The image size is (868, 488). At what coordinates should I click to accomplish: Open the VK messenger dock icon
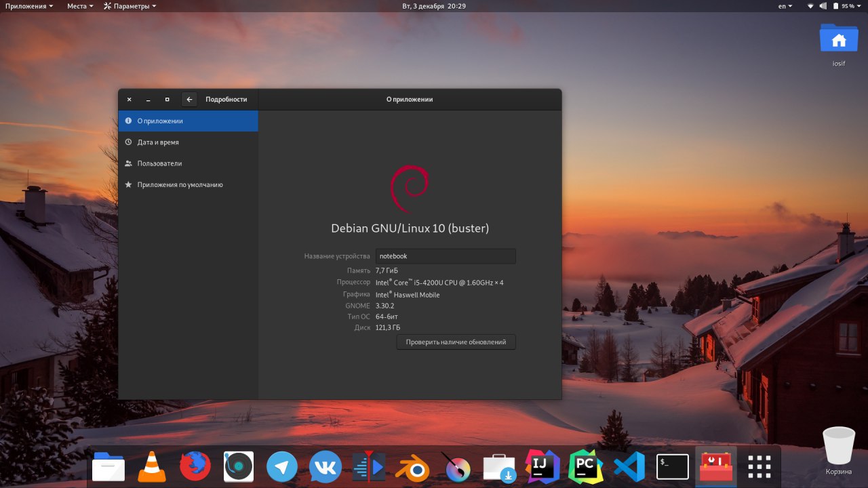coord(325,467)
